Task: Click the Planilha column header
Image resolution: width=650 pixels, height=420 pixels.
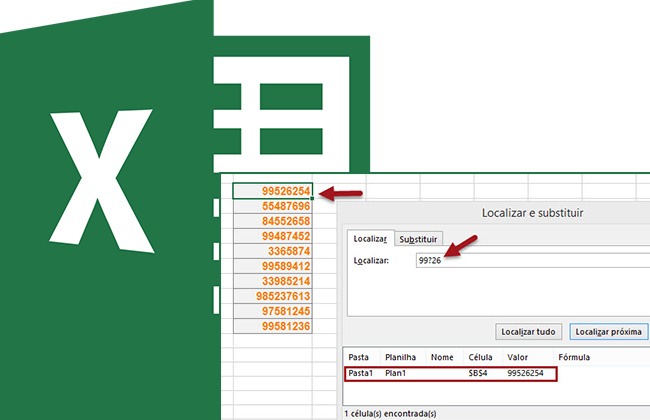Action: tap(400, 357)
